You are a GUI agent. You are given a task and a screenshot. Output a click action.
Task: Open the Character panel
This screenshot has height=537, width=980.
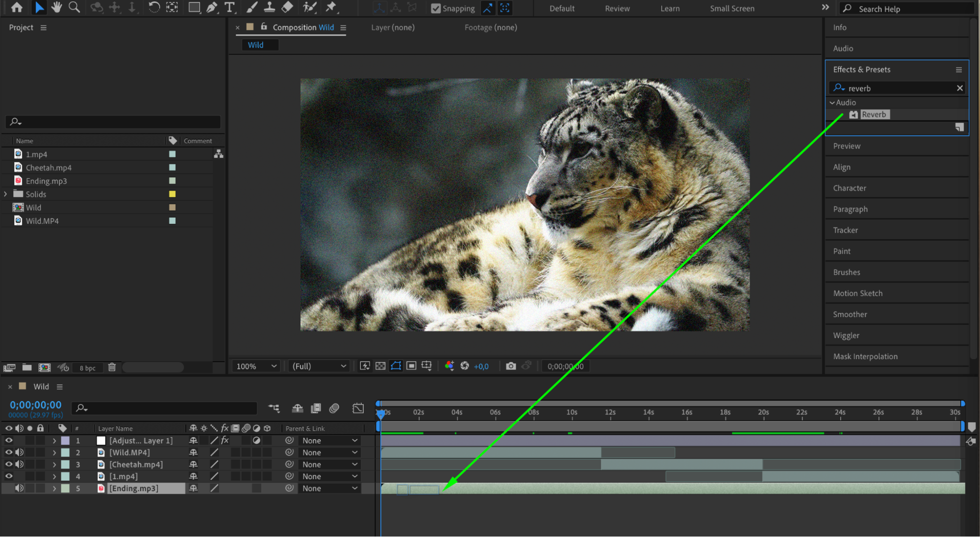tap(849, 188)
